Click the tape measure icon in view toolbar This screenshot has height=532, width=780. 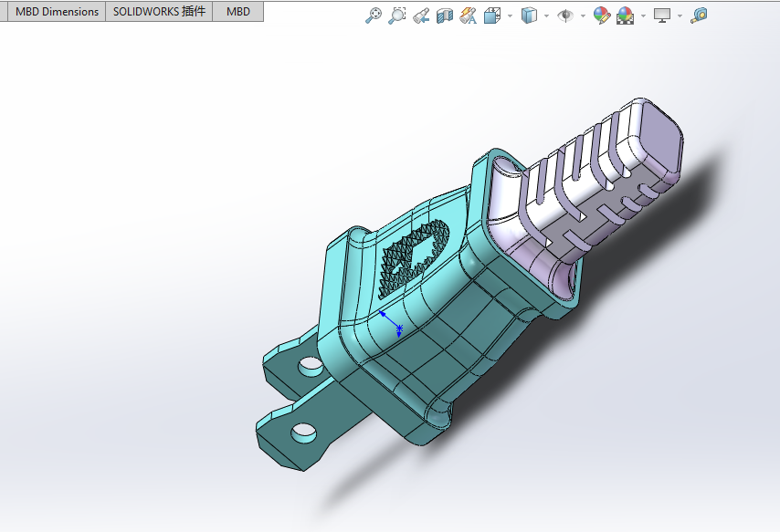tap(699, 16)
